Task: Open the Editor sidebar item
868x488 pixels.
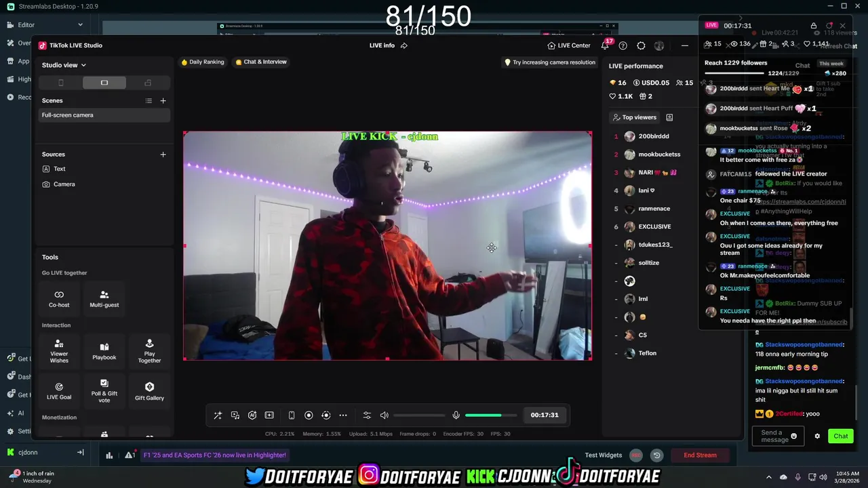Action: click(x=26, y=25)
